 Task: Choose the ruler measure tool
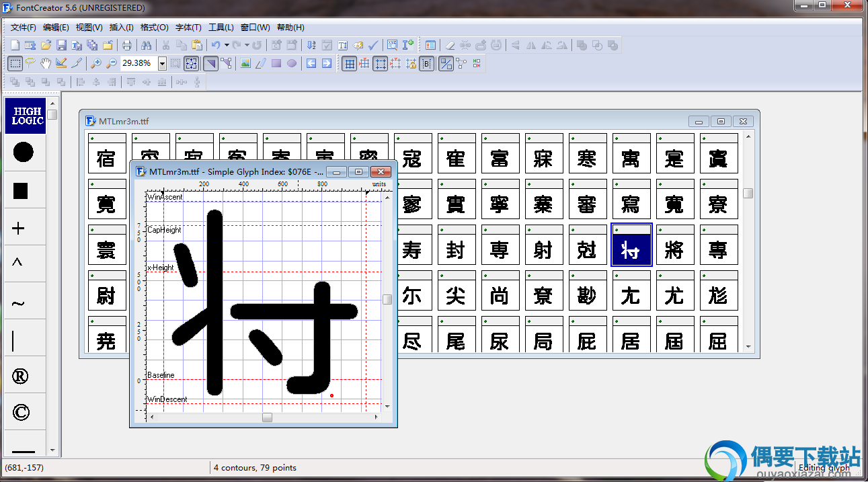[x=61, y=63]
